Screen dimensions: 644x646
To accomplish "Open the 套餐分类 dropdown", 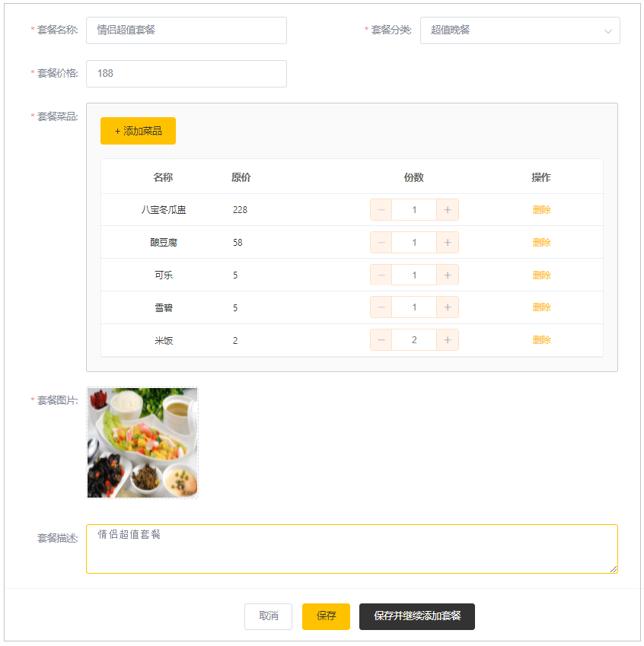I will pyautogui.click(x=520, y=30).
